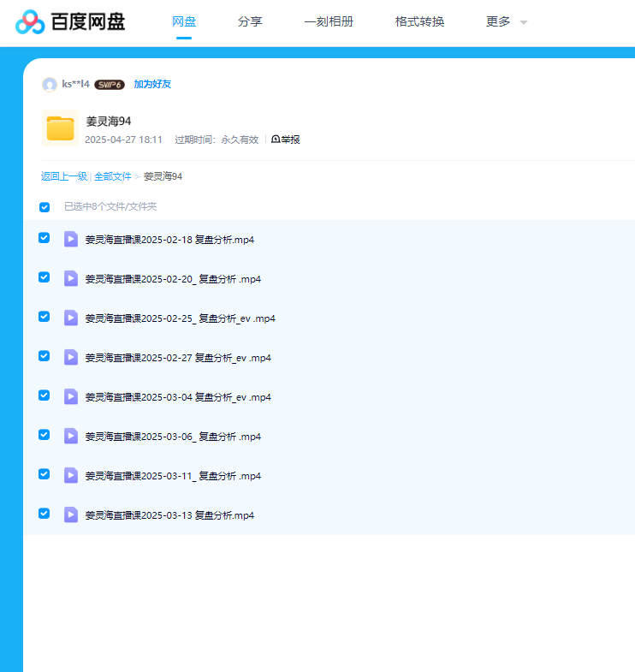The image size is (635, 672).
Task: Switch to the 分享 tab
Action: click(x=250, y=22)
